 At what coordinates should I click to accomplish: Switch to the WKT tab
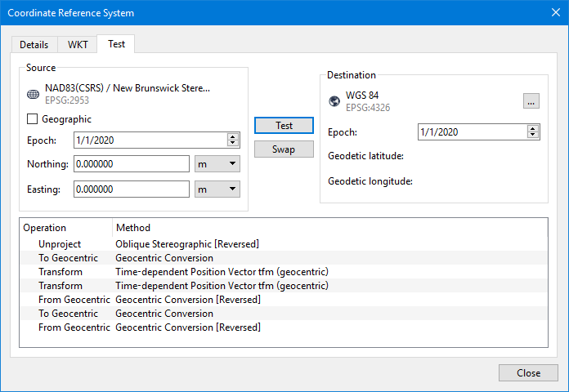pyautogui.click(x=78, y=45)
